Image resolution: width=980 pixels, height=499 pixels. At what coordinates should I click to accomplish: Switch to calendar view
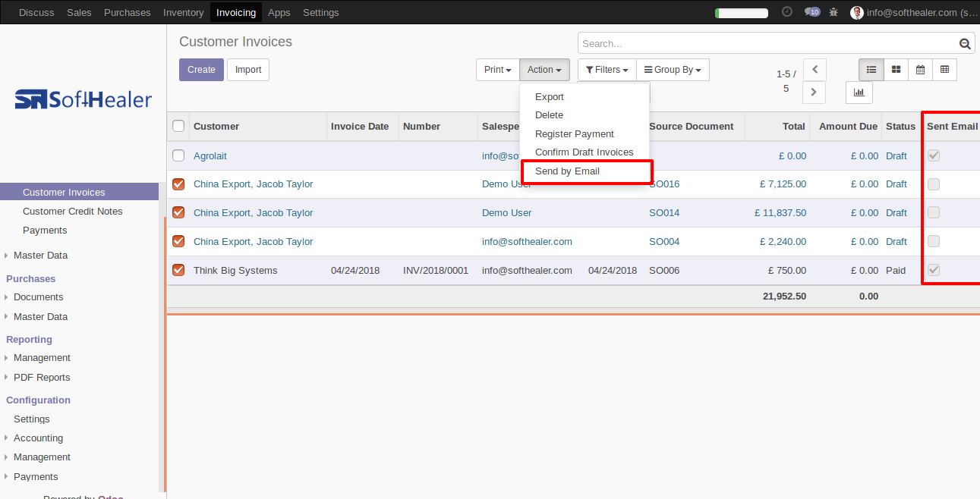(x=920, y=69)
